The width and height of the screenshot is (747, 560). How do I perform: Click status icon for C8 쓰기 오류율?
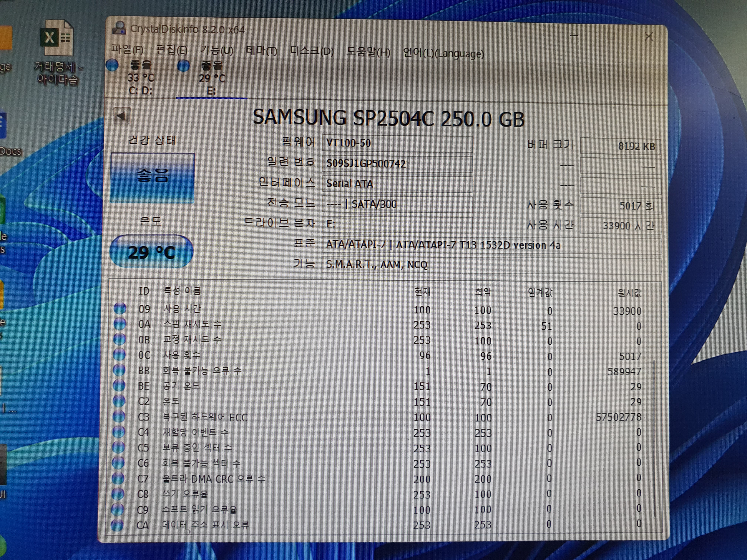click(118, 494)
